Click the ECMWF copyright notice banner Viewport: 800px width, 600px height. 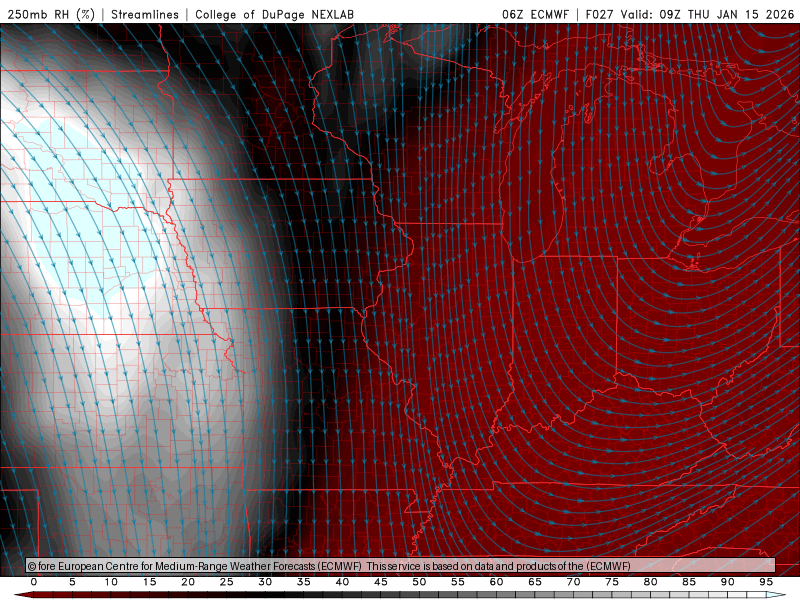coord(401,565)
